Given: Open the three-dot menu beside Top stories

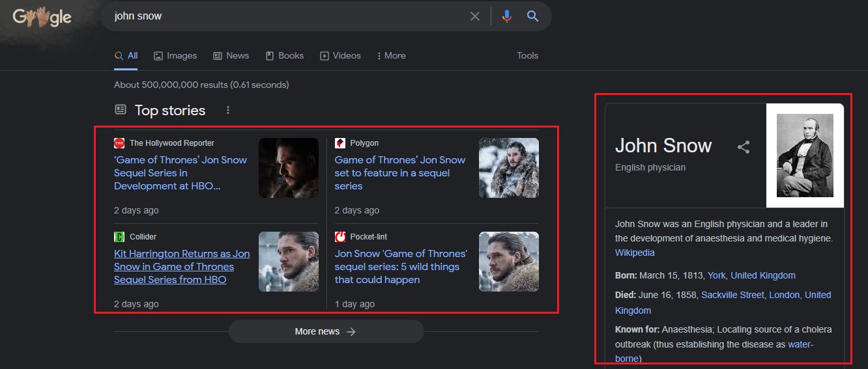Looking at the screenshot, I should (x=228, y=110).
